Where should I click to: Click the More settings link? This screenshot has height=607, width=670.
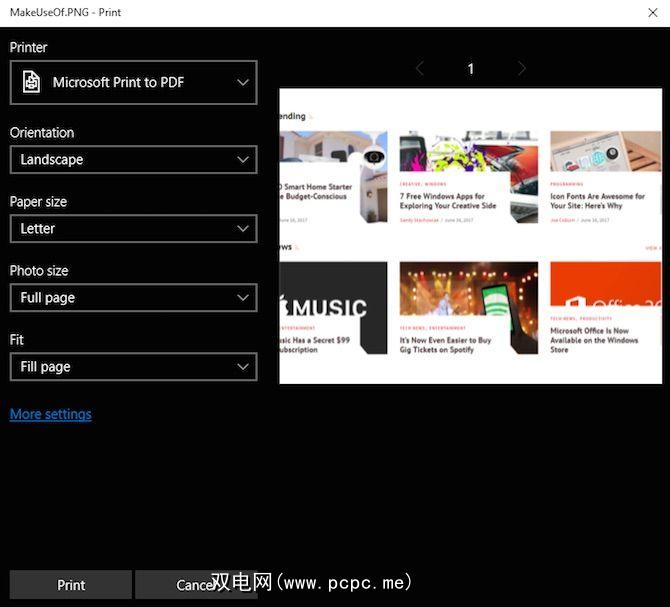point(50,414)
